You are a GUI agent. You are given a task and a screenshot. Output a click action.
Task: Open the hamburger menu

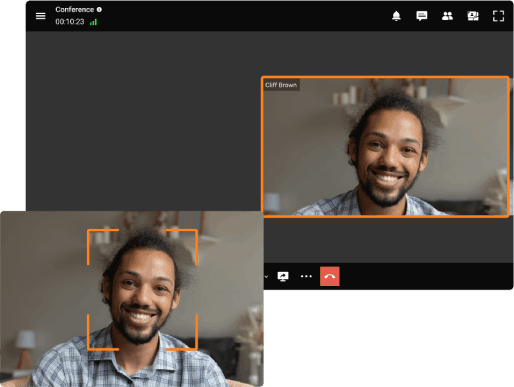40,16
